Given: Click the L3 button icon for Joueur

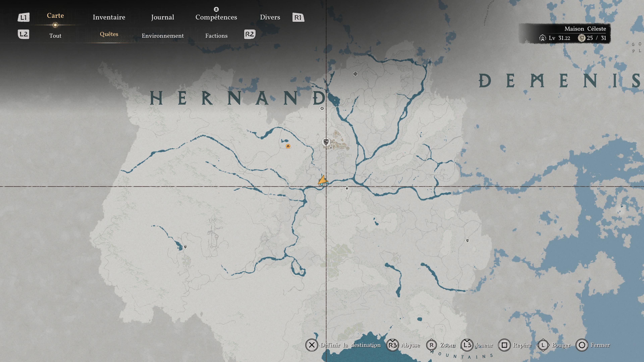Looking at the screenshot, I should coord(467,345).
